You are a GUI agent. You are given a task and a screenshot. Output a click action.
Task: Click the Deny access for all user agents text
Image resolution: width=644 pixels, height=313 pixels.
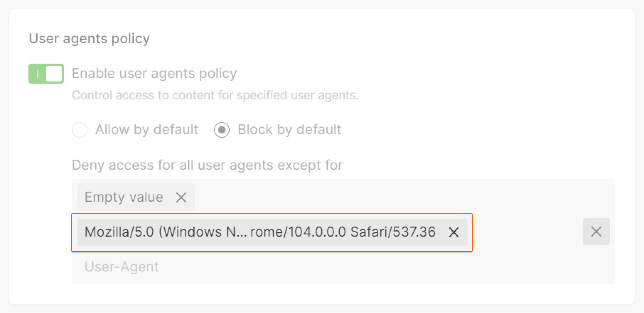[207, 165]
